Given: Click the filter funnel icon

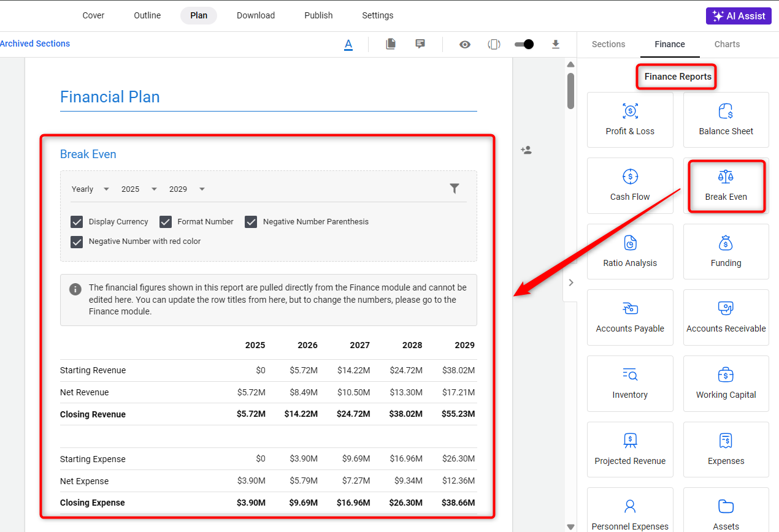Looking at the screenshot, I should tap(455, 189).
